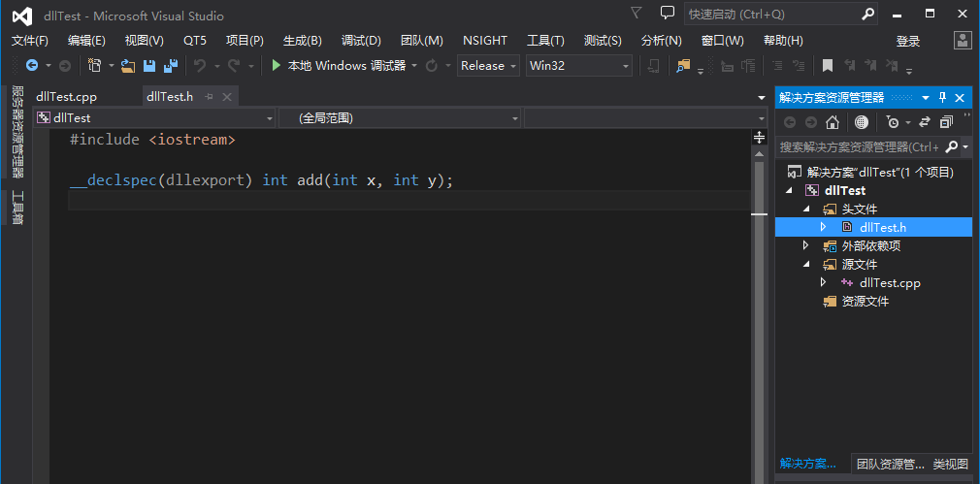The width and height of the screenshot is (980, 484).
Task: Open the 文件(F) menu
Action: [x=30, y=41]
